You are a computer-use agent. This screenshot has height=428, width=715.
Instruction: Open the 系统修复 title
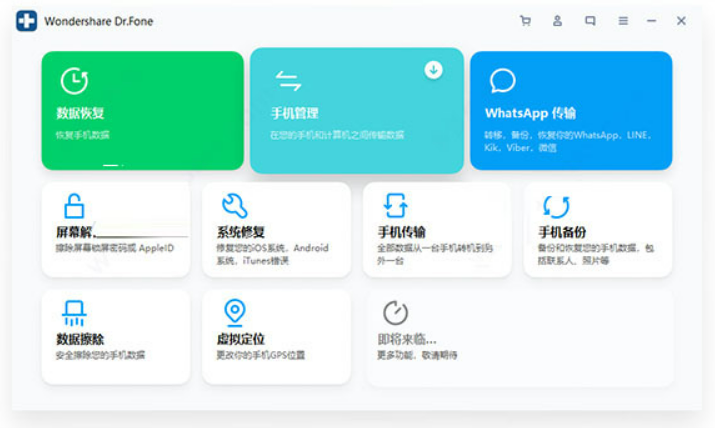(241, 232)
